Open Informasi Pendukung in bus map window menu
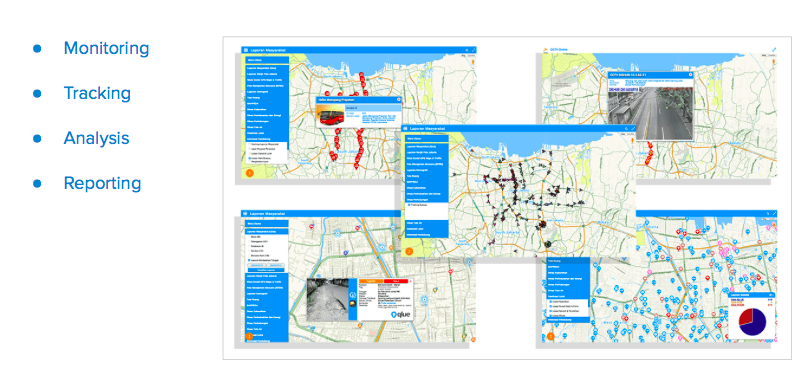Image resolution: width=805 pixels, height=368 pixels. click(267, 139)
